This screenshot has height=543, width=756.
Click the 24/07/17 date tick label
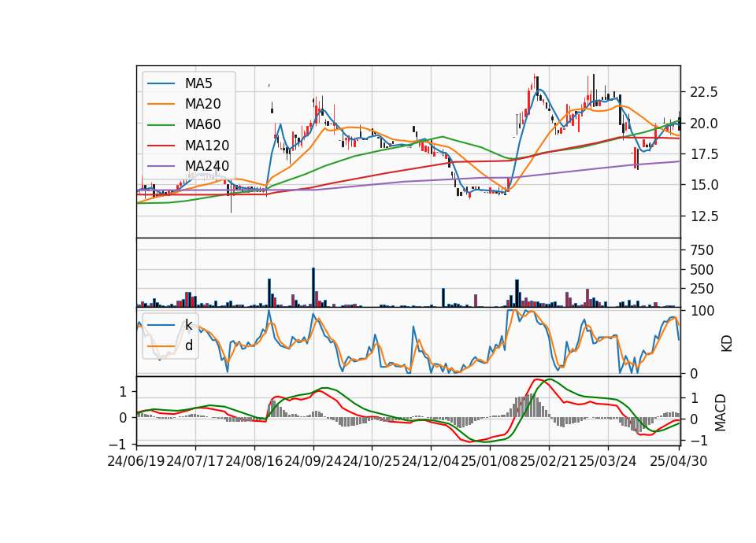point(195,461)
